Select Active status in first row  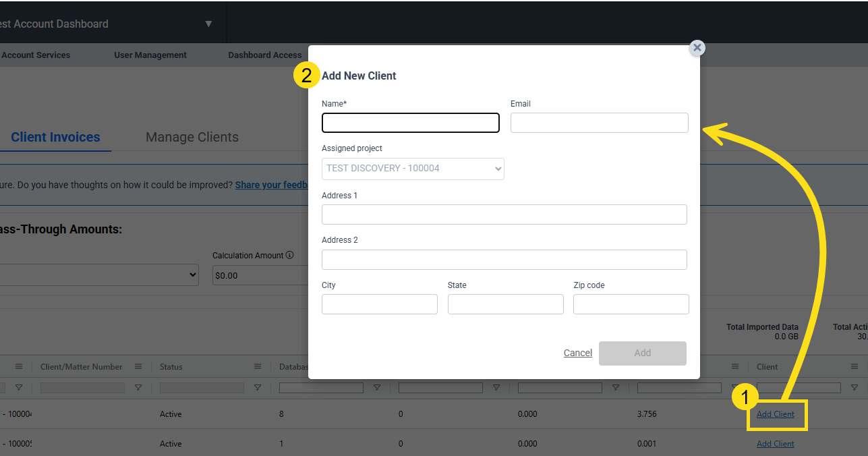click(x=171, y=414)
